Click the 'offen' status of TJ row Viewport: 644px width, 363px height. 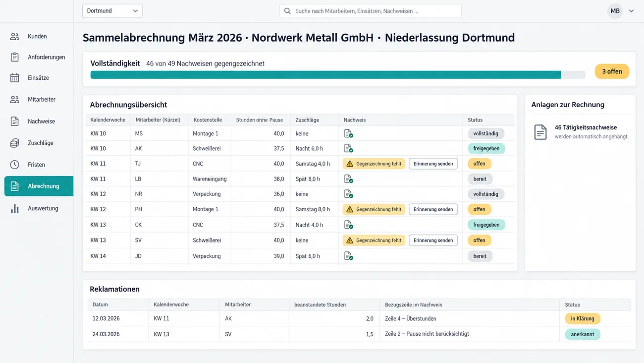[x=480, y=164]
